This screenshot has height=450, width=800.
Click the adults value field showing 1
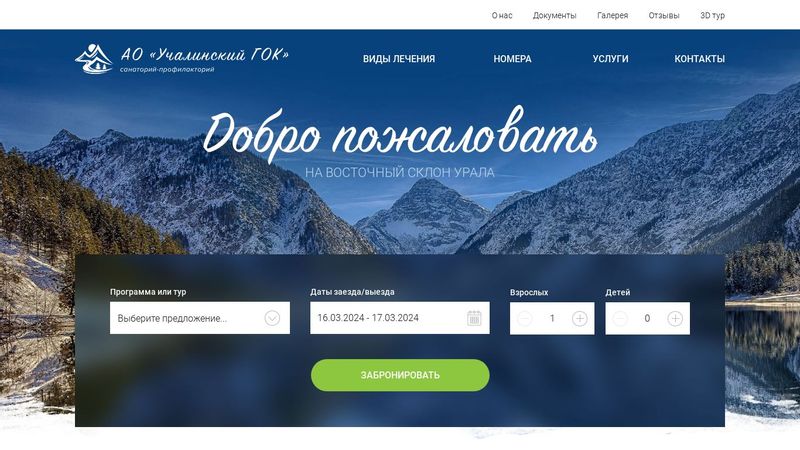[552, 318]
